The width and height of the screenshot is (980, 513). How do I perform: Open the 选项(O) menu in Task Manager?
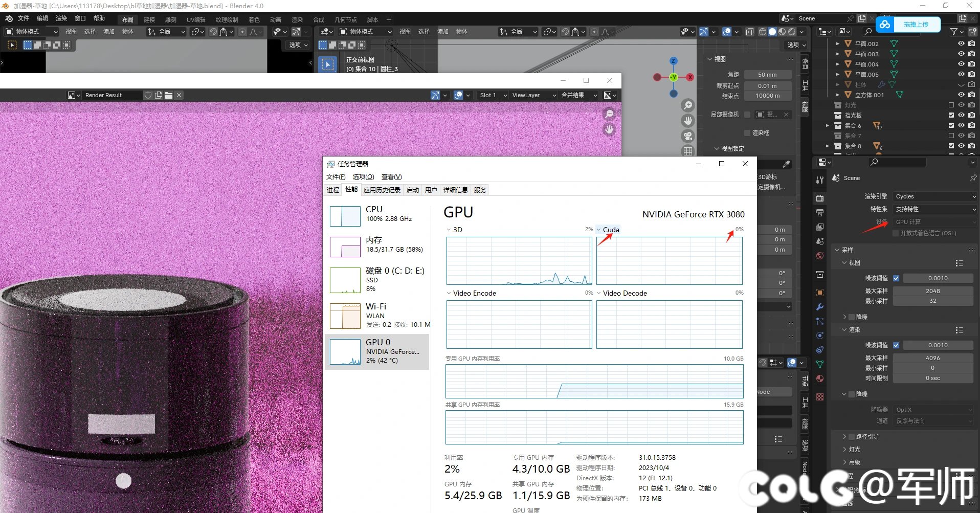(363, 177)
